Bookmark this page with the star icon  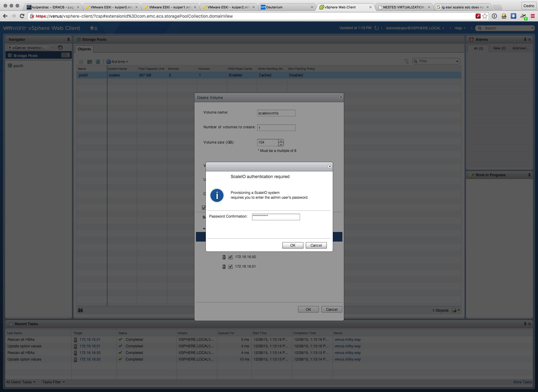485,16
